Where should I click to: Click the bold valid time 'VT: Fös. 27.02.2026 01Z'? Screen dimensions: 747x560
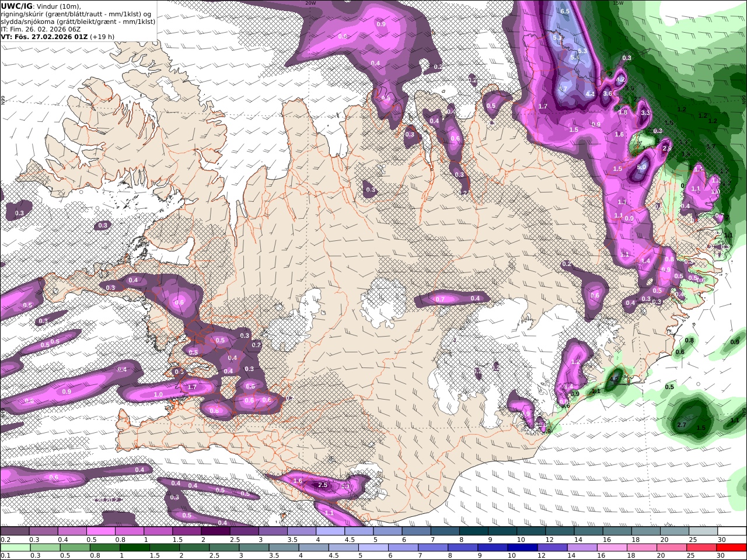click(x=44, y=36)
